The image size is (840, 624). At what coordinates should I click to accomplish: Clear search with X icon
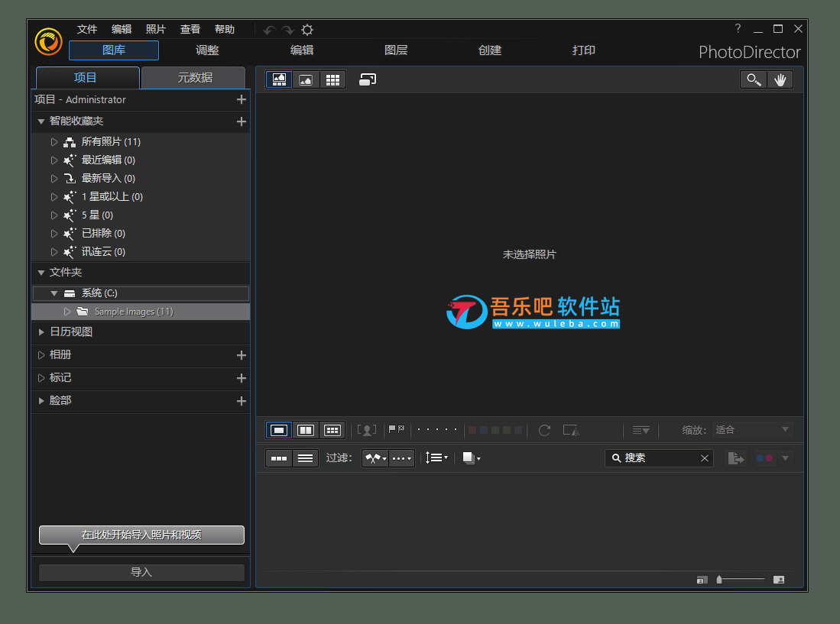pyautogui.click(x=705, y=458)
